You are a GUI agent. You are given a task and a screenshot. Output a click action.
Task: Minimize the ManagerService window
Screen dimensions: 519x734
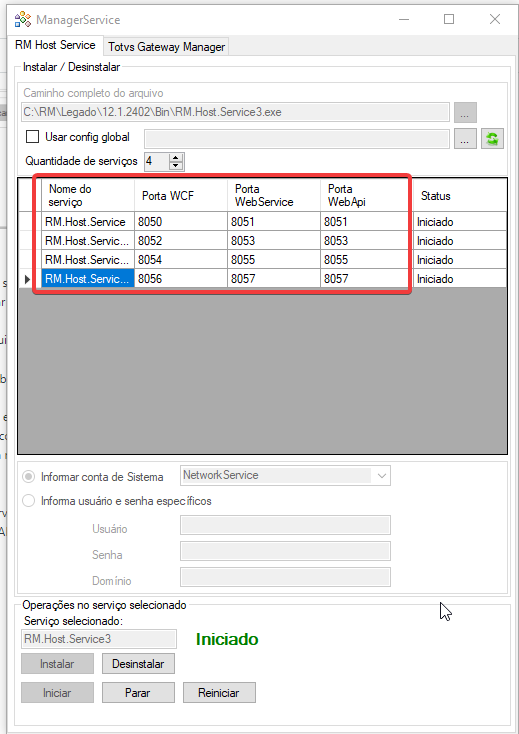(403, 19)
